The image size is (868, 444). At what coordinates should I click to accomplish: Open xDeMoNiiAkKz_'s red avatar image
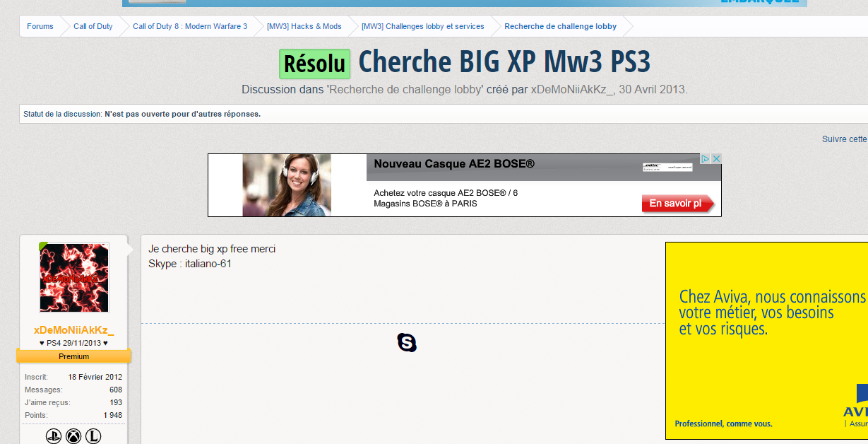(74, 278)
